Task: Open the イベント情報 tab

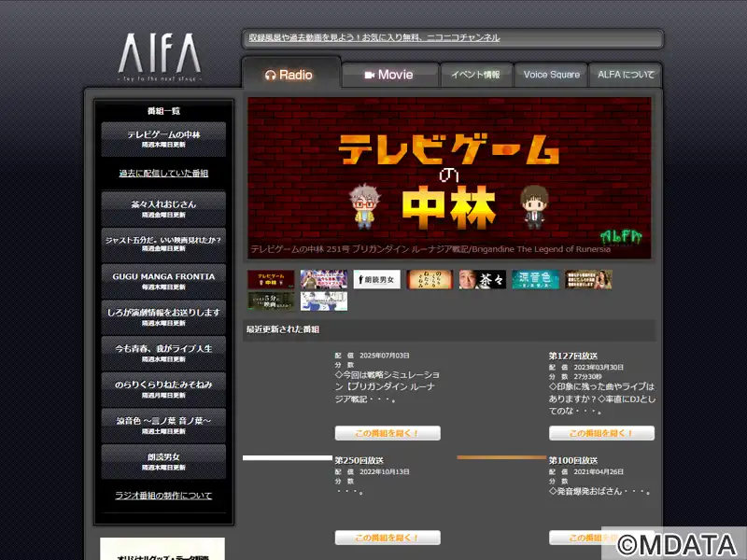Action: point(476,75)
